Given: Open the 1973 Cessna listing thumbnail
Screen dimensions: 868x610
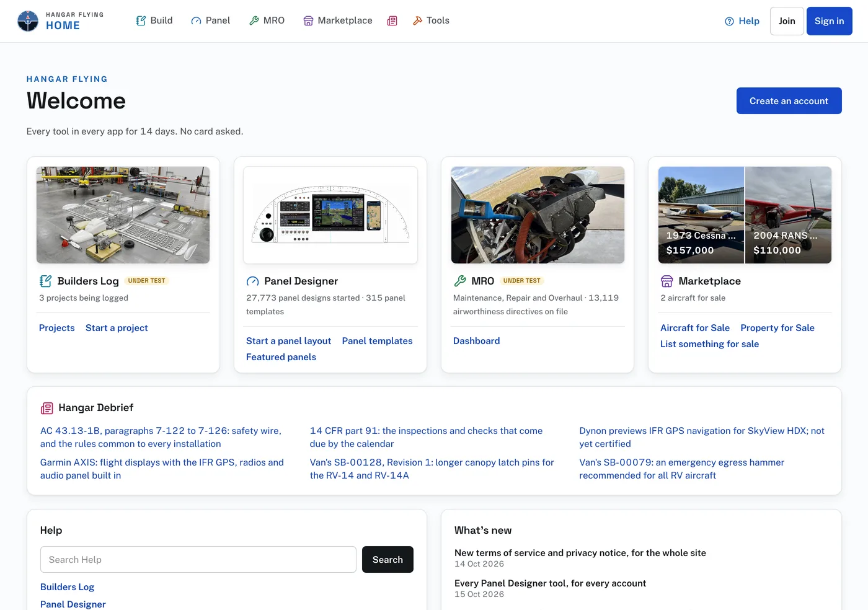Looking at the screenshot, I should click(x=701, y=215).
